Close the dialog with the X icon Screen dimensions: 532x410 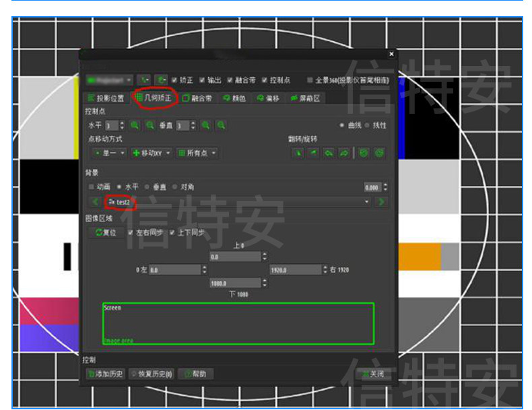click(x=391, y=54)
